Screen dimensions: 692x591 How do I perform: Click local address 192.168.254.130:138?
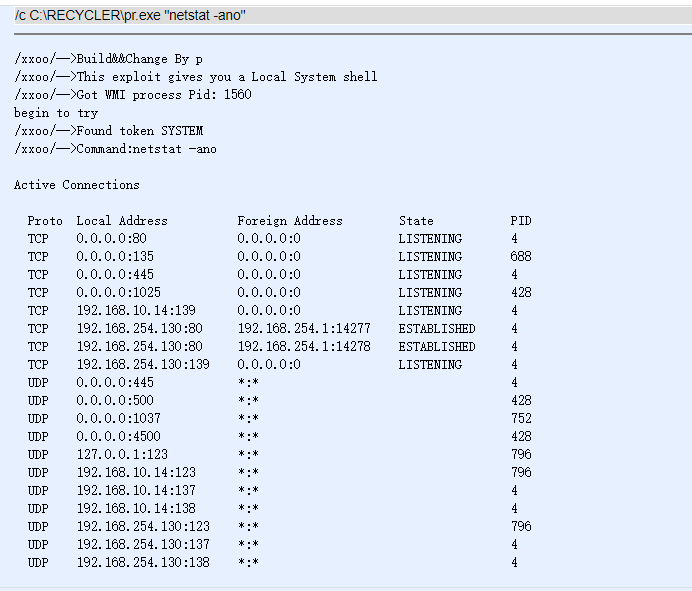(143, 563)
